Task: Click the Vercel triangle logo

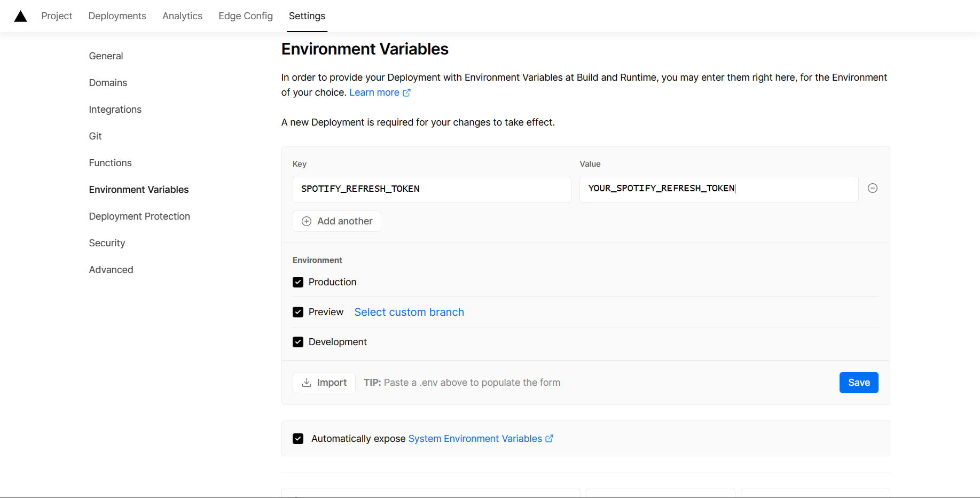Action: pyautogui.click(x=20, y=17)
